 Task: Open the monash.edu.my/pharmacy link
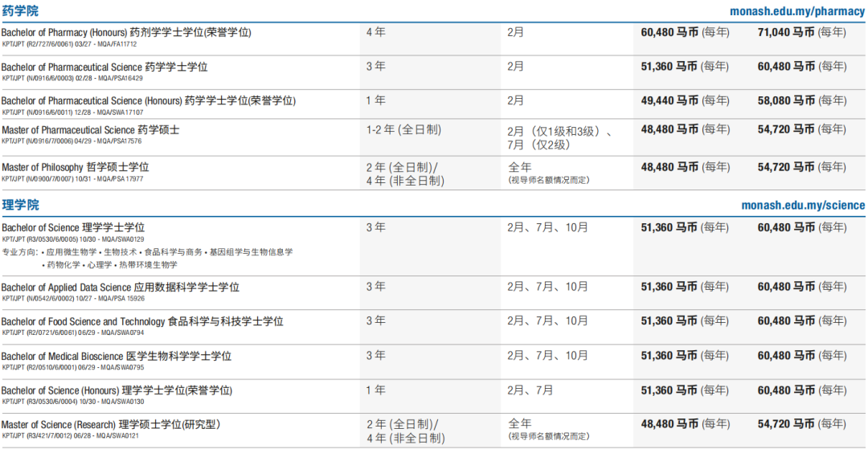[797, 11]
